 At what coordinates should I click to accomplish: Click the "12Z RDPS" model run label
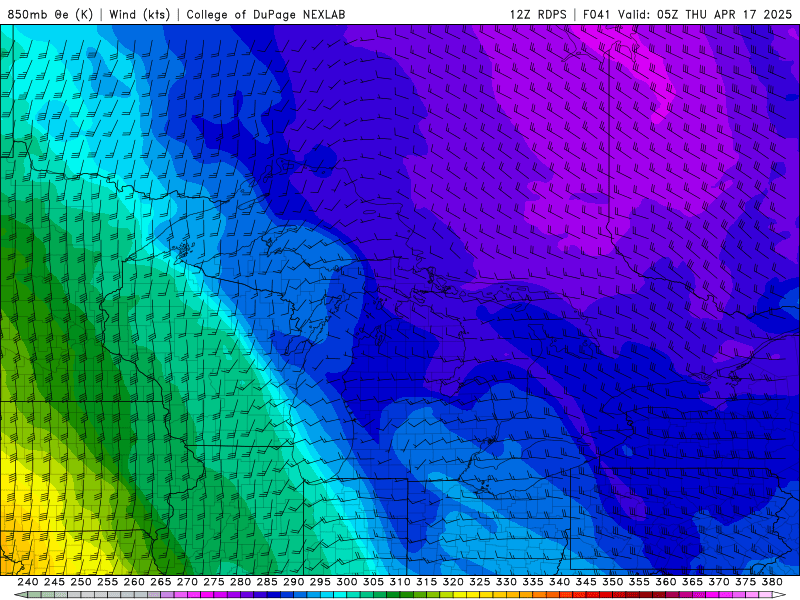[538, 14]
